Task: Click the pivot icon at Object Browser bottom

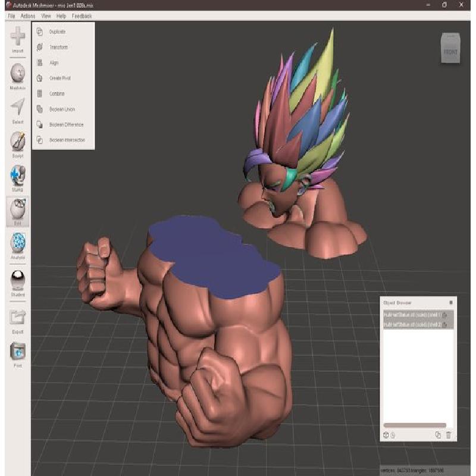Action: coord(393,436)
